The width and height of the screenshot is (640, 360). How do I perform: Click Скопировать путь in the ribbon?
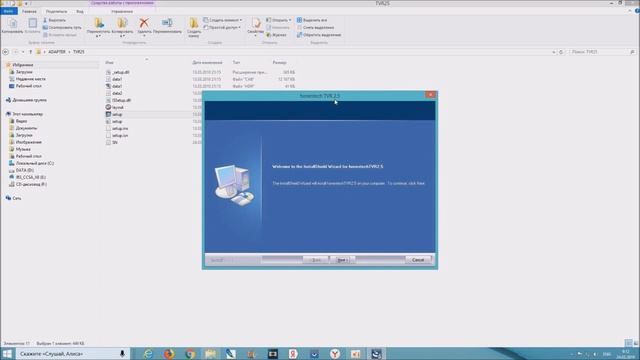[62, 27]
